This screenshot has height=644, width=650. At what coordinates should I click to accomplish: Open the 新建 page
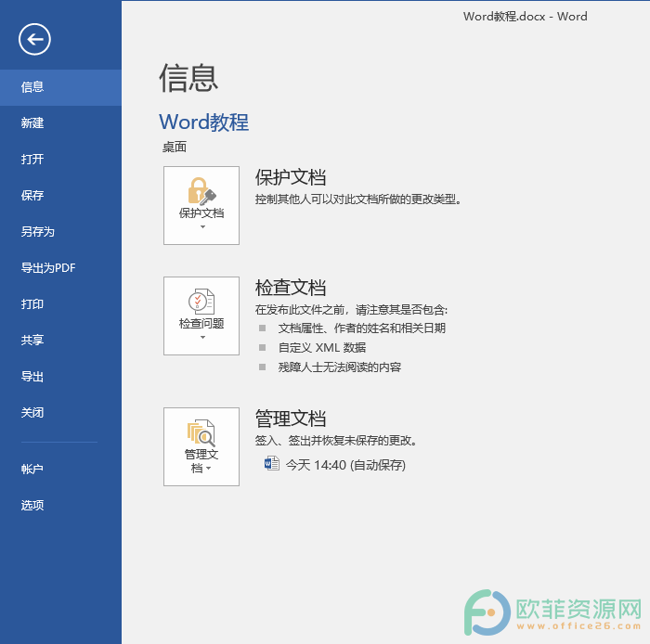pyautogui.click(x=61, y=123)
